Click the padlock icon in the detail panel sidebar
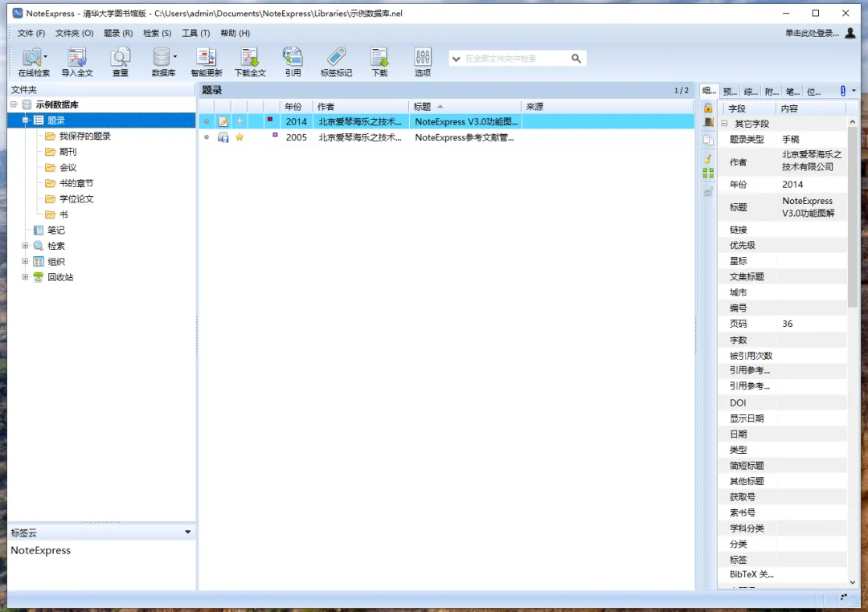868x612 pixels. (708, 108)
